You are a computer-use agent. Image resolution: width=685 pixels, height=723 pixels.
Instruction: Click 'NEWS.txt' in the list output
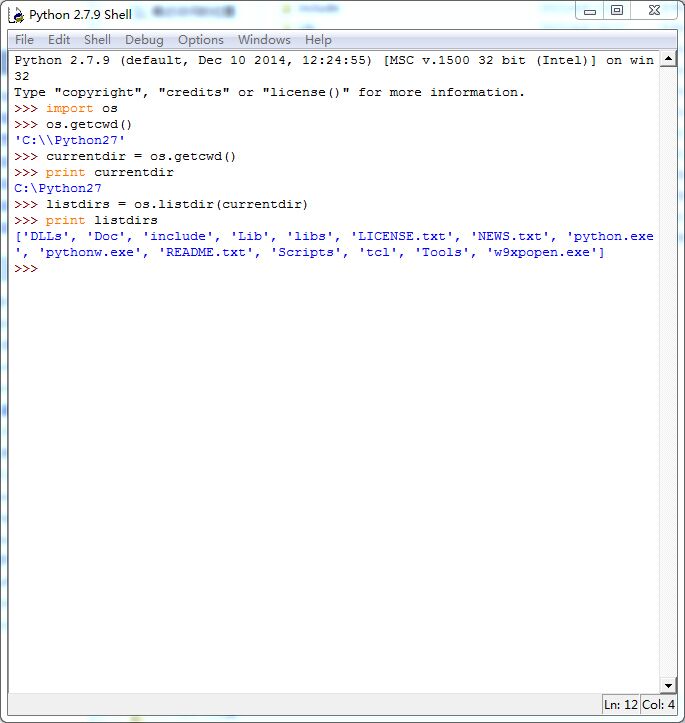(x=509, y=236)
